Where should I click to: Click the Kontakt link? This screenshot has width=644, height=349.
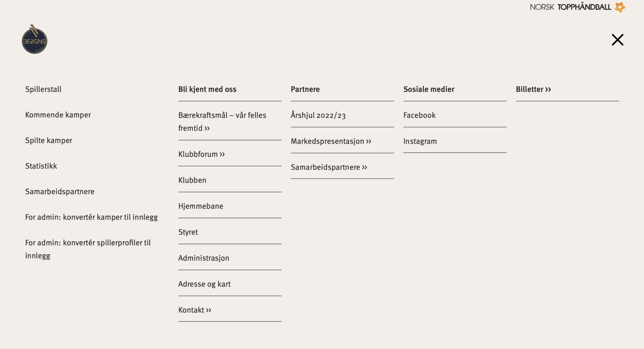(x=195, y=310)
